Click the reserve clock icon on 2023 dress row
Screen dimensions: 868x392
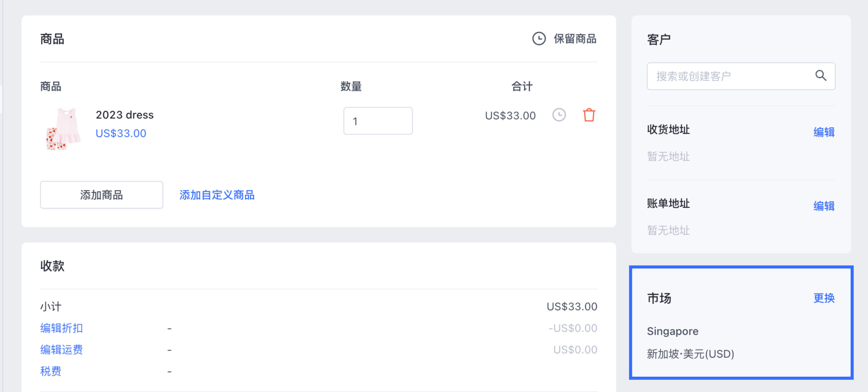[x=559, y=115]
